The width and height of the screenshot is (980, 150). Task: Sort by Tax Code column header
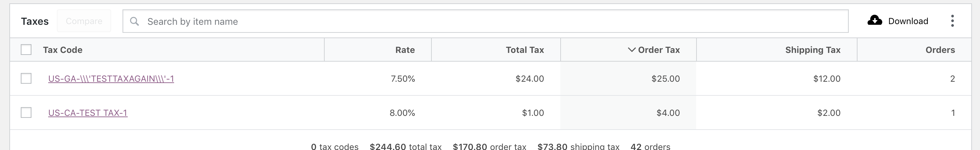pyautogui.click(x=63, y=50)
